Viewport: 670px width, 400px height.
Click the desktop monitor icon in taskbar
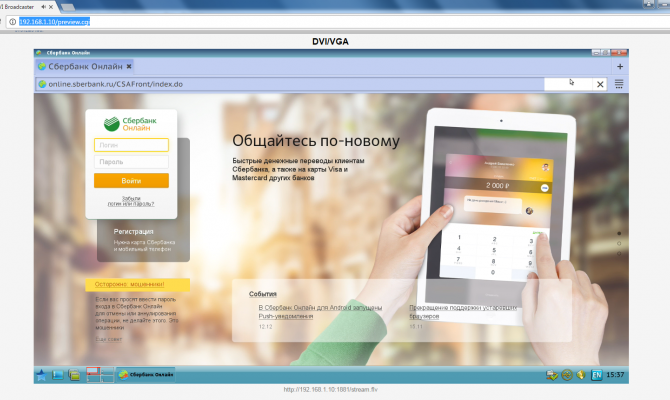click(58, 375)
